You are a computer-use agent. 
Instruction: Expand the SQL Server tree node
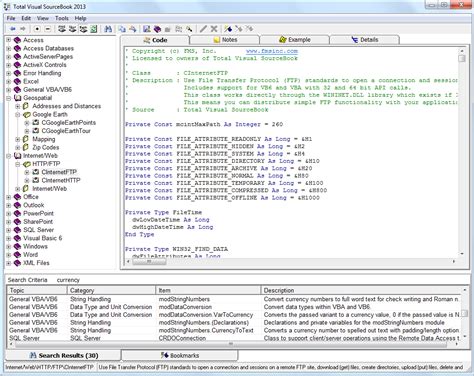pos(9,230)
